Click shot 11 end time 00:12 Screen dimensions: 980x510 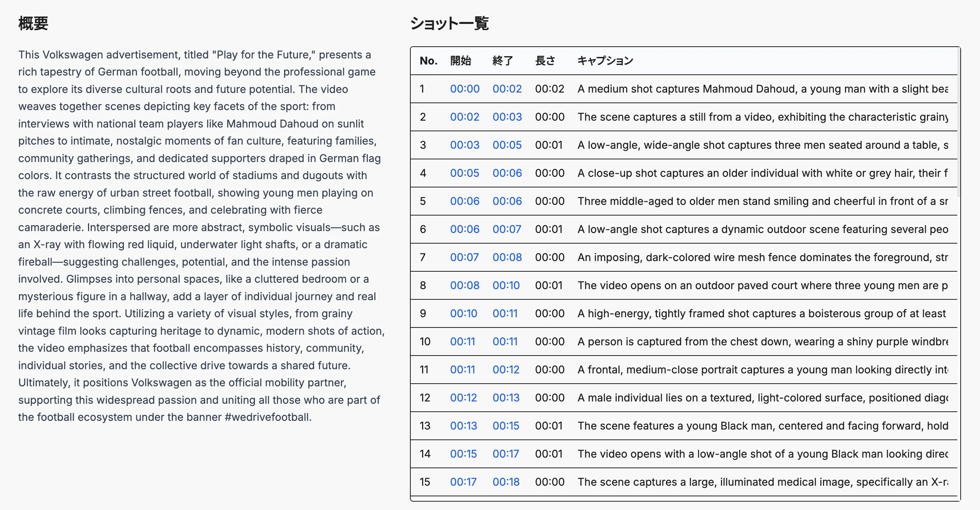pos(506,370)
